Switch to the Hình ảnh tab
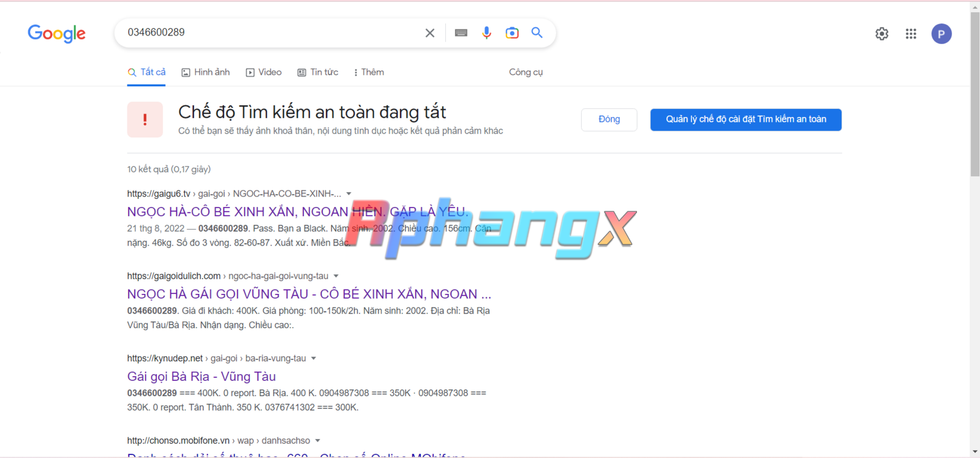 coord(206,72)
